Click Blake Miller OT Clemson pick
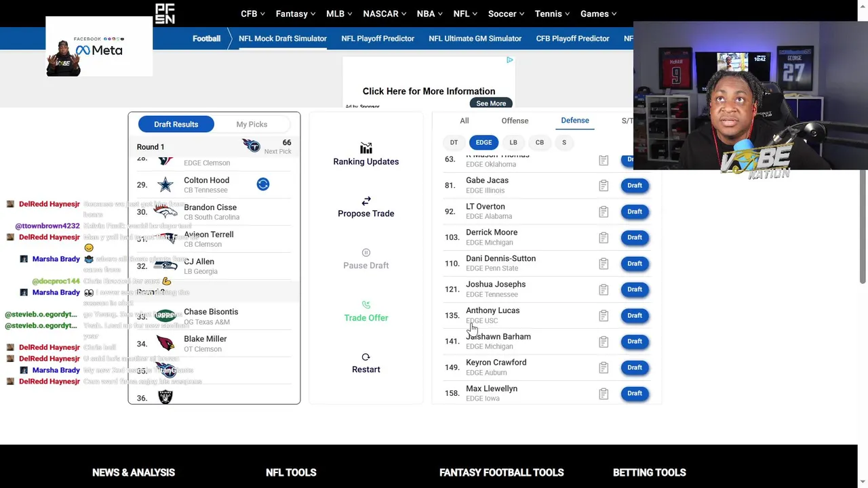868x488 pixels. 205,344
